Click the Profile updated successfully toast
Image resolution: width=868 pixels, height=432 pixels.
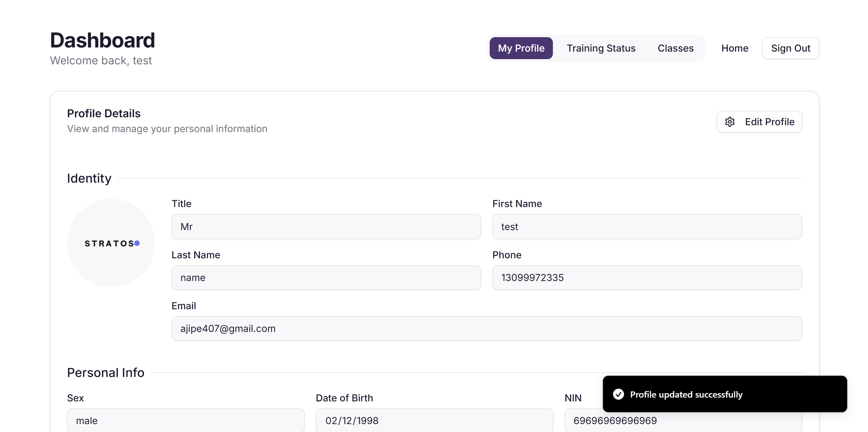(724, 394)
